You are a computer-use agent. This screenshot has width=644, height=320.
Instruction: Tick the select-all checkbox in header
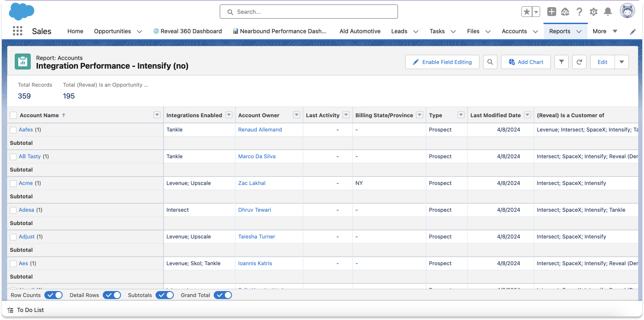coord(13,115)
